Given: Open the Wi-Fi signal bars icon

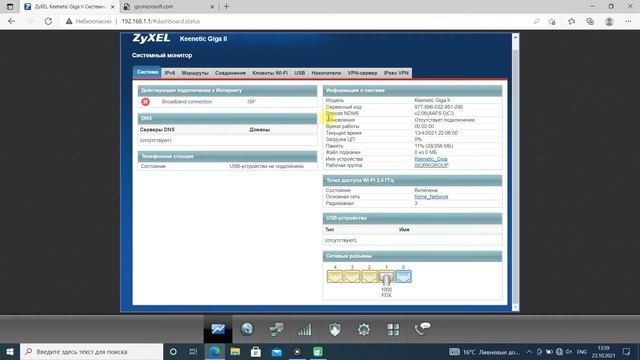Looking at the screenshot, I should [304, 329].
